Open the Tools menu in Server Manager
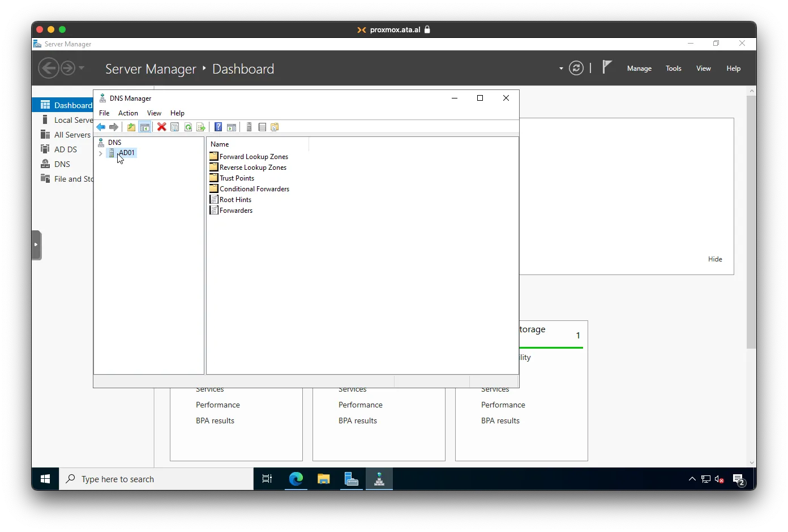 pos(673,68)
